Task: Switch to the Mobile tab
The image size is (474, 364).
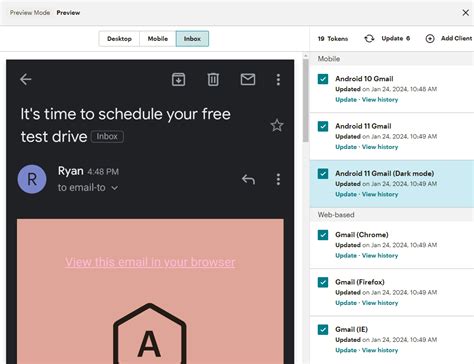Action: point(158,39)
